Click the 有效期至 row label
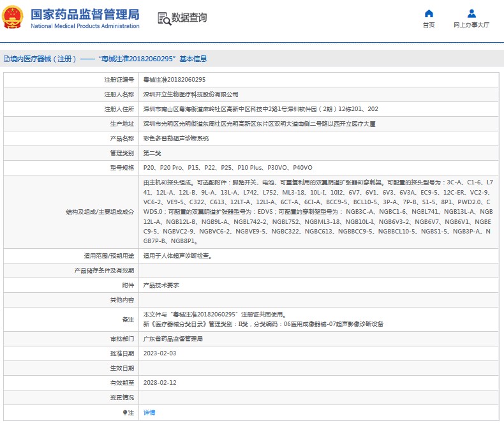 [x=122, y=383]
